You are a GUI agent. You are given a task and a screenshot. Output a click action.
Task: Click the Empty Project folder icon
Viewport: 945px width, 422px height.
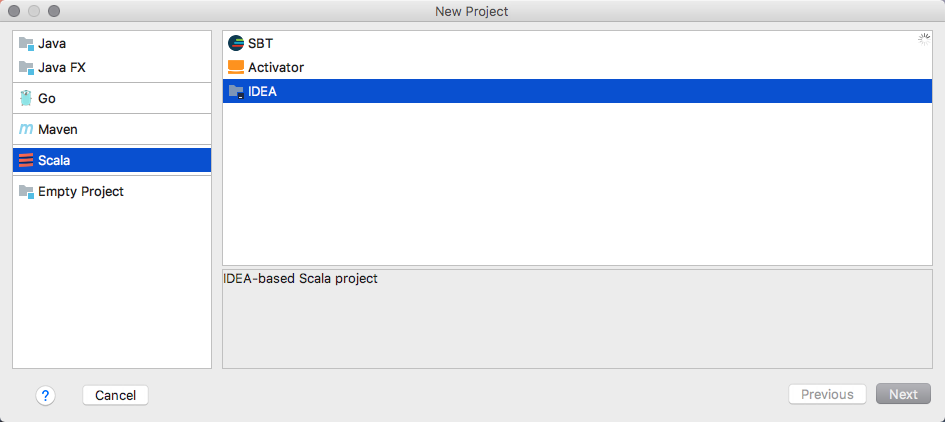tap(26, 192)
